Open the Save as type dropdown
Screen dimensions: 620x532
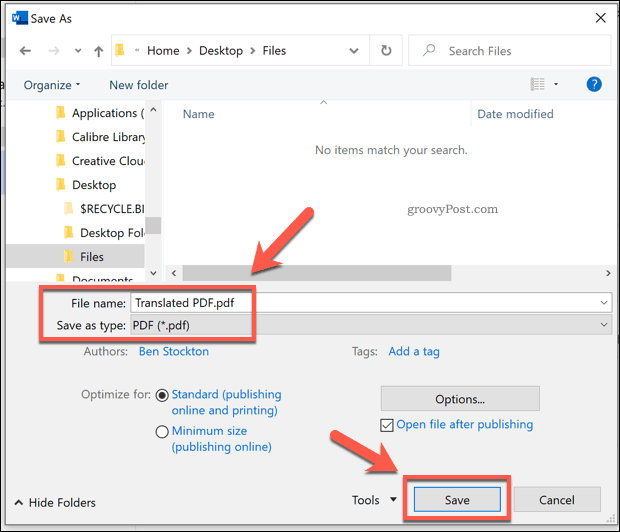371,325
